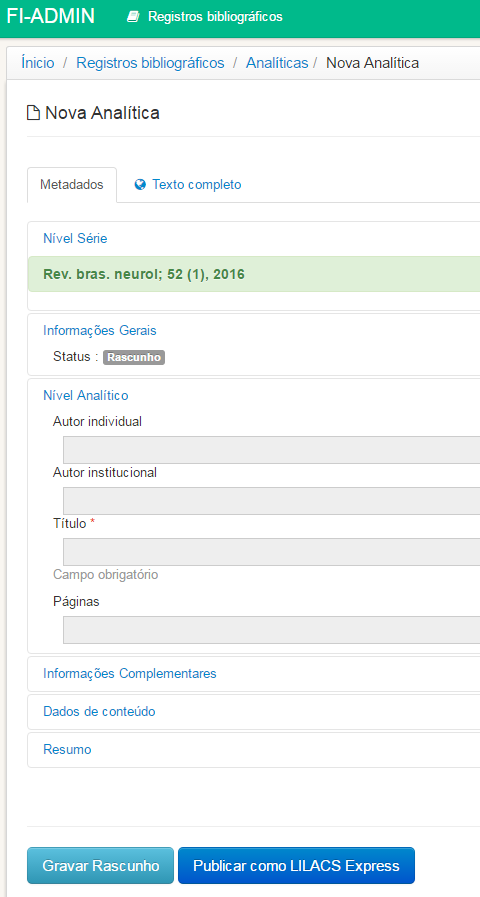
Task: Click the globe icon on Texto completo
Action: [140, 185]
